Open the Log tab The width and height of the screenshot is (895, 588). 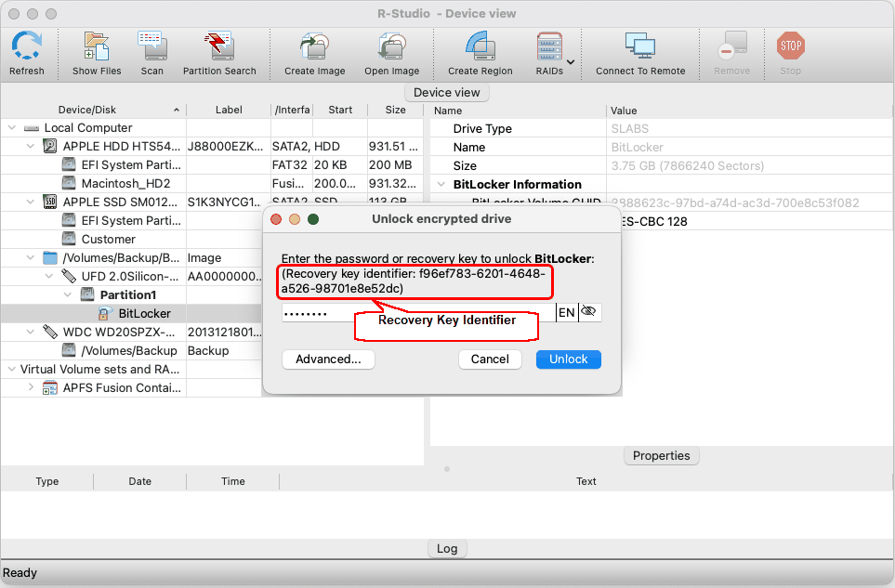tap(447, 549)
